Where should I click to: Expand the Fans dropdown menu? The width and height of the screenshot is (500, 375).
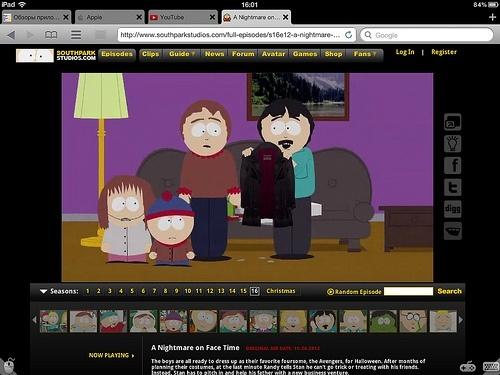[365, 54]
